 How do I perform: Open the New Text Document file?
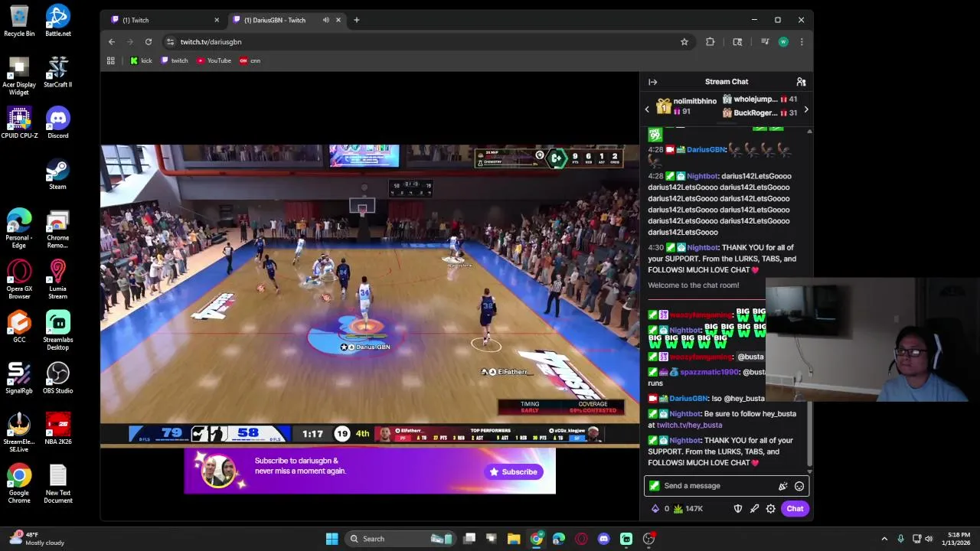coord(58,484)
